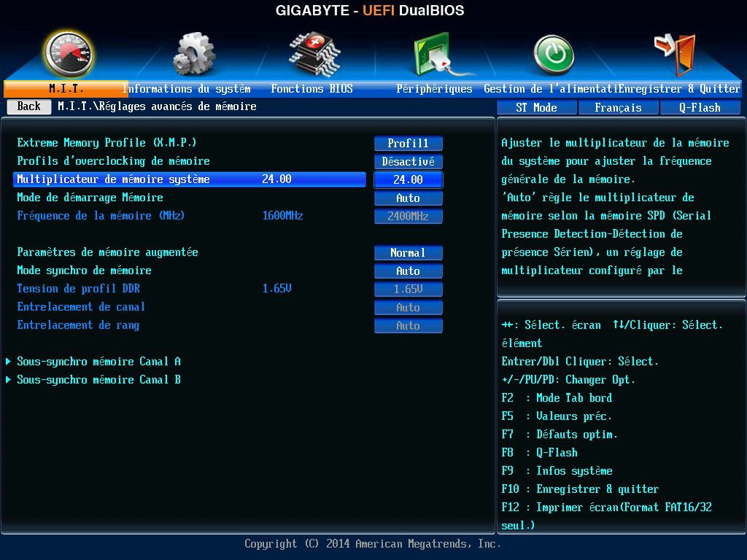Click the F5 Valeurs préc. help line
The height and width of the screenshot is (560, 747).
tap(557, 416)
